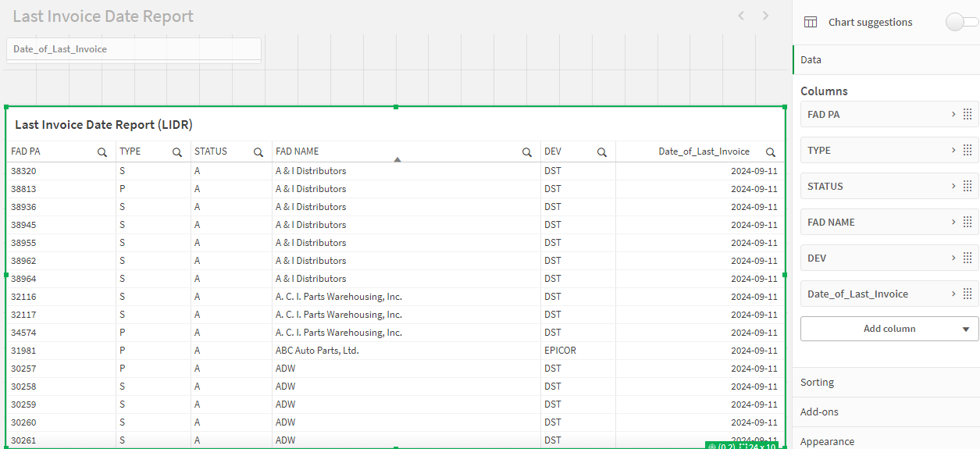Viewport: 980px width, 449px height.
Task: Sort by FAD PA column header
Action: coord(26,151)
